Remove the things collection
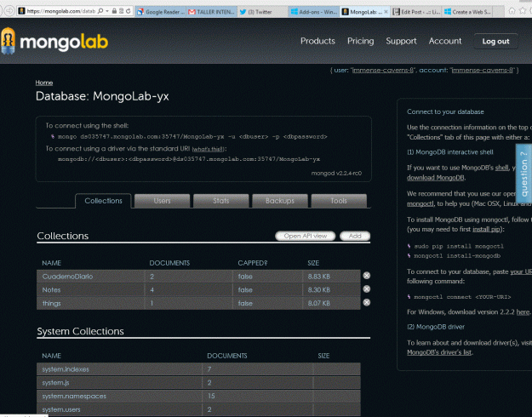This screenshot has height=417, width=532. click(x=367, y=302)
